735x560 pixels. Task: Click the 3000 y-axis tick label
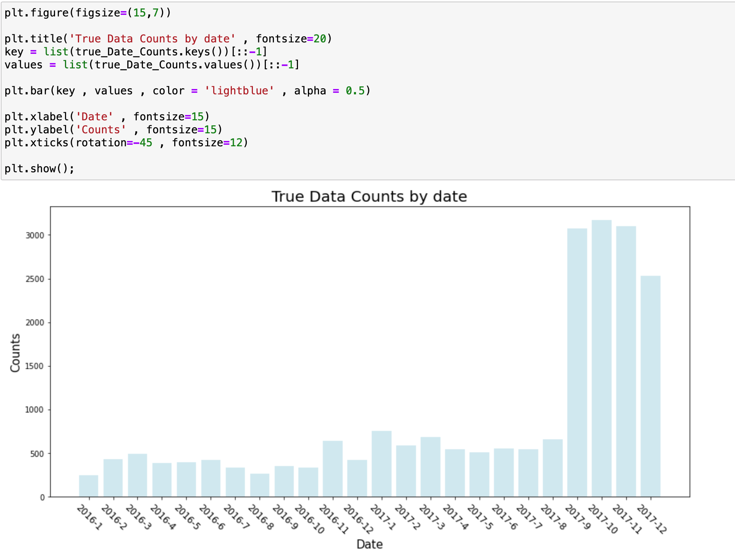pos(35,236)
